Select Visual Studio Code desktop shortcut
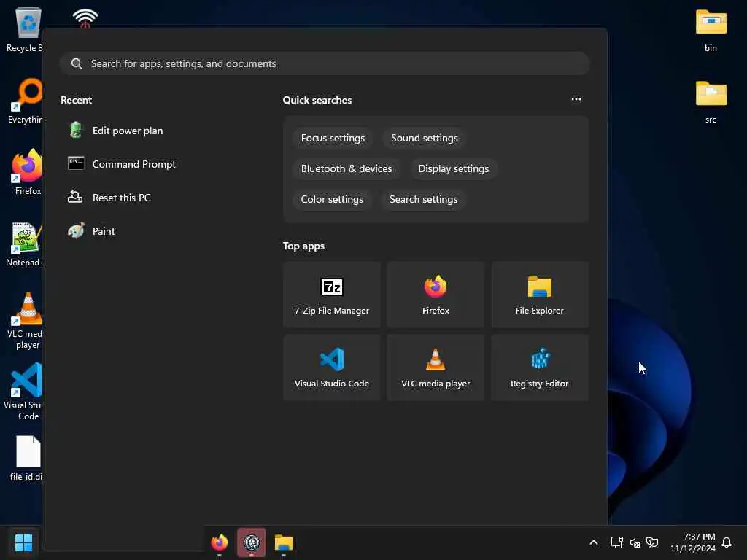Image resolution: width=747 pixels, height=560 pixels. [24, 392]
